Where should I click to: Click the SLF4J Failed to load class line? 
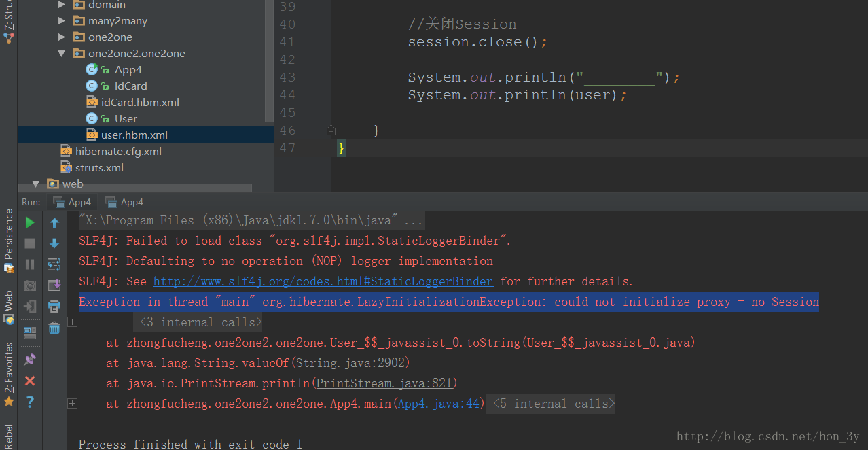[x=295, y=241]
